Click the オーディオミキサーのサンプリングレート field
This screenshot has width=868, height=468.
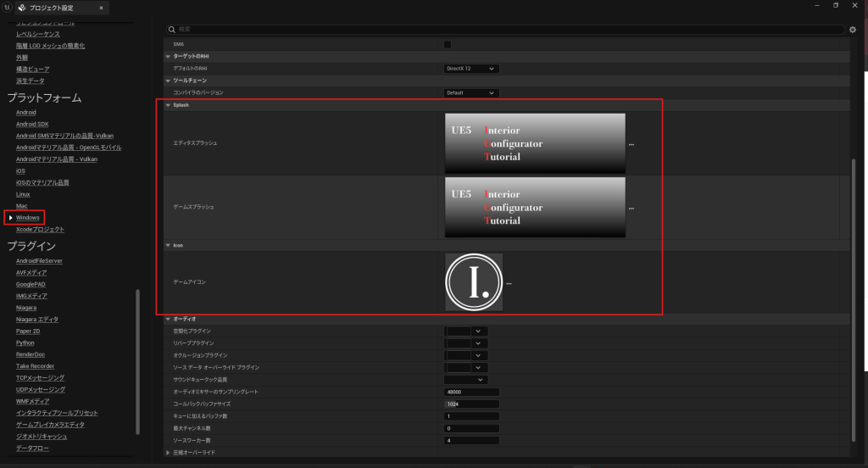coord(471,392)
